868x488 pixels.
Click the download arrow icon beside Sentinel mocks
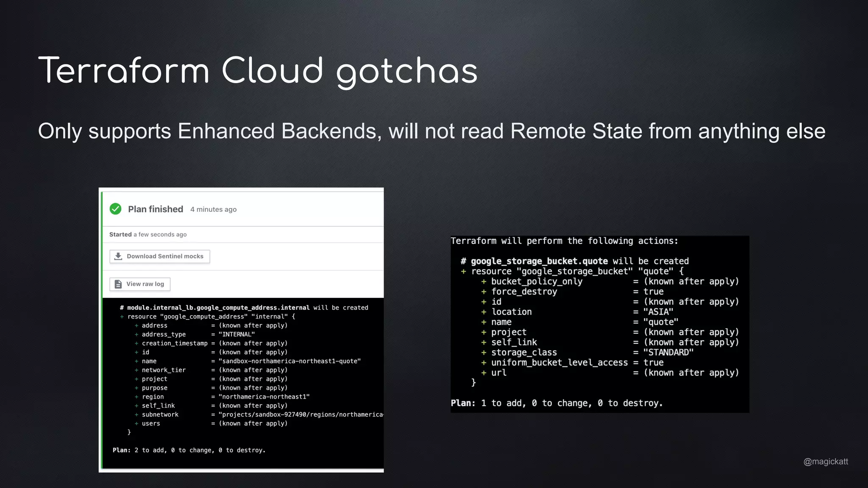[x=118, y=256]
